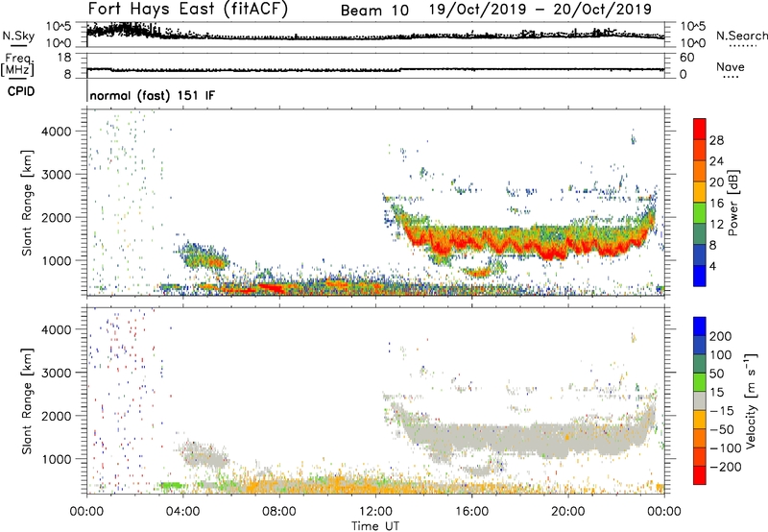Click the velocity panel 'Slant Range [km]' label
Image resolution: width=768 pixels, height=532 pixels.
(x=27, y=401)
